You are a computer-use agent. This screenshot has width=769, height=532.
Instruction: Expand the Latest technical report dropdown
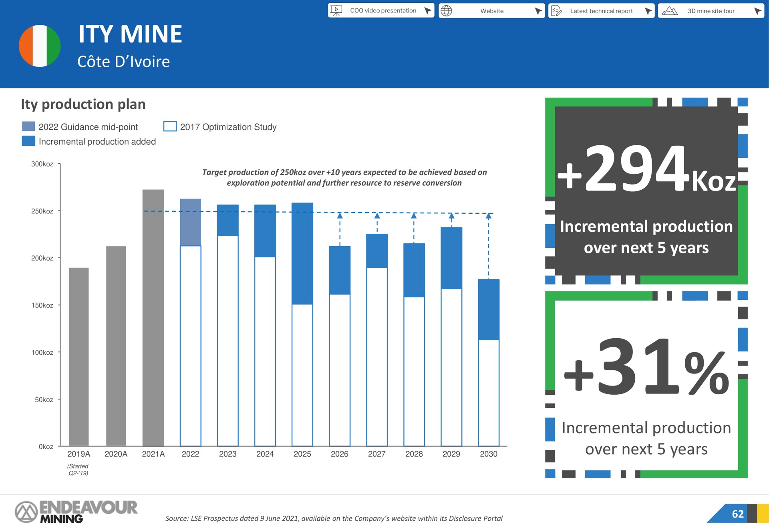[648, 9]
